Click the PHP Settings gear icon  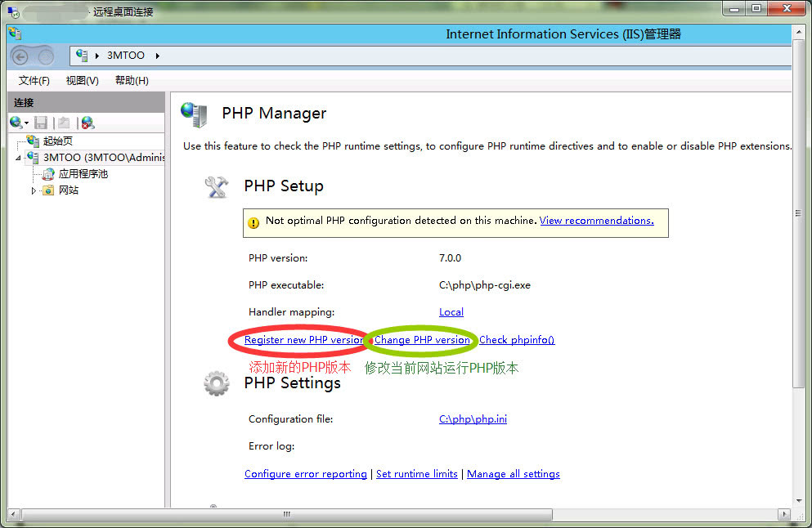[216, 383]
